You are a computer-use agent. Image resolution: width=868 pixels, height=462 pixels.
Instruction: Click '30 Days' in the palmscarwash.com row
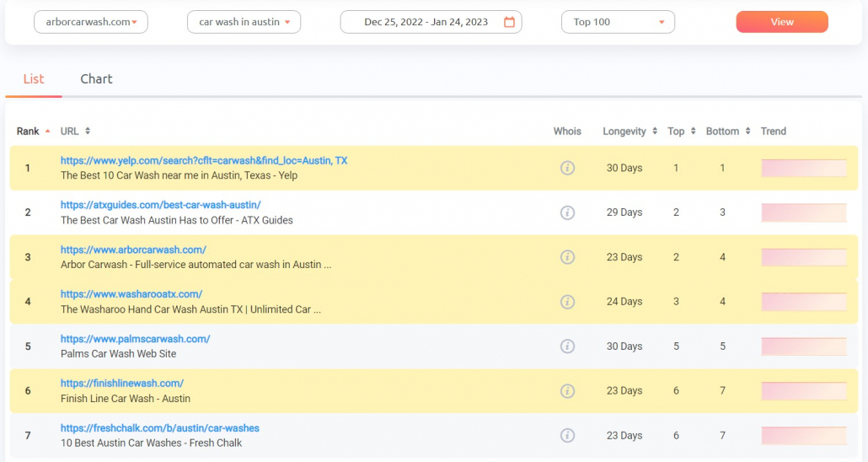pos(624,346)
